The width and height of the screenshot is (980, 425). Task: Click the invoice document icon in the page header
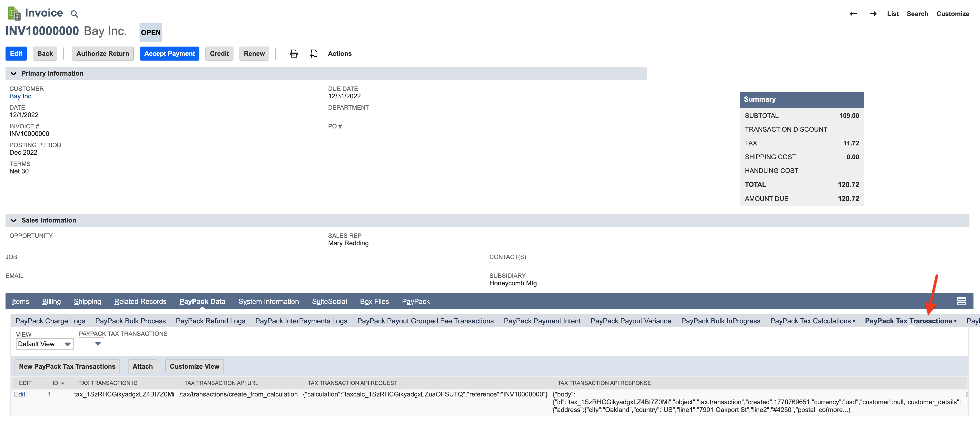15,13
